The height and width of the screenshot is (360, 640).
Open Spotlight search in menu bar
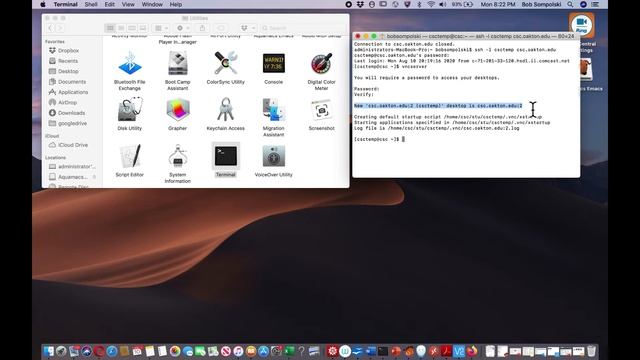570,4
